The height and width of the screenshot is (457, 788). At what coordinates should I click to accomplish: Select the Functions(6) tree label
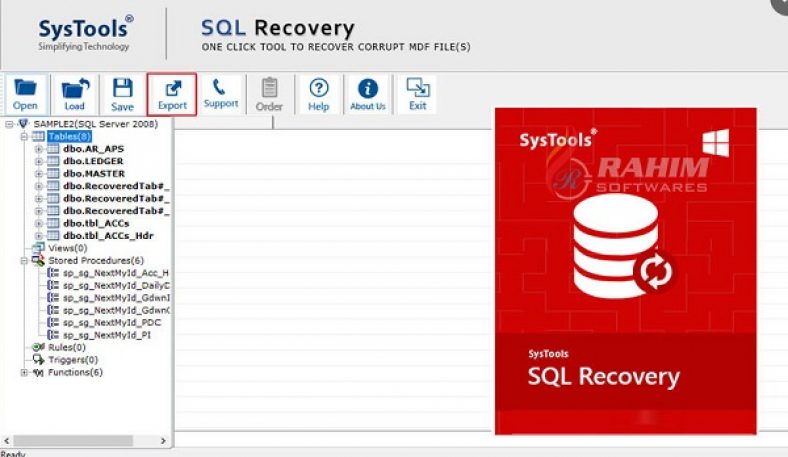[x=75, y=372]
